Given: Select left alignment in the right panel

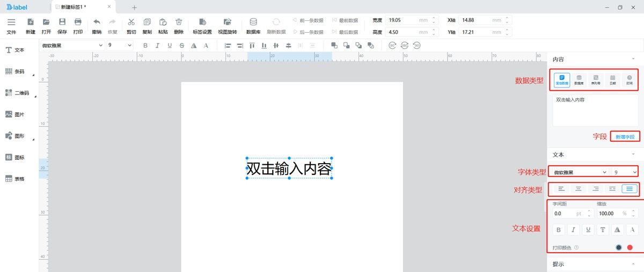Looking at the screenshot, I should [561, 188].
